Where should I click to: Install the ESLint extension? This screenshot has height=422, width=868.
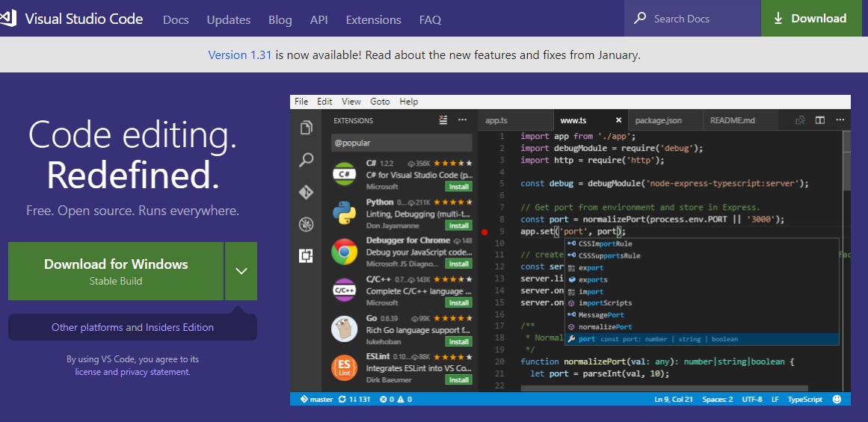[x=459, y=380]
